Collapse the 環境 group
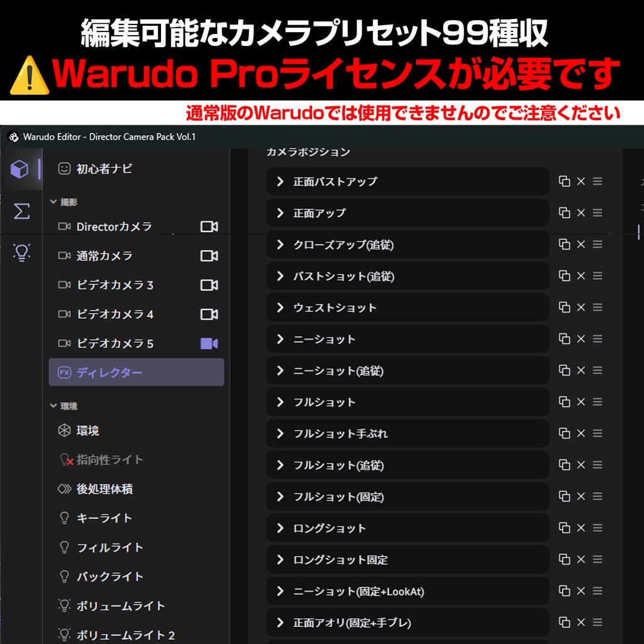This screenshot has height=644, width=644. click(53, 406)
